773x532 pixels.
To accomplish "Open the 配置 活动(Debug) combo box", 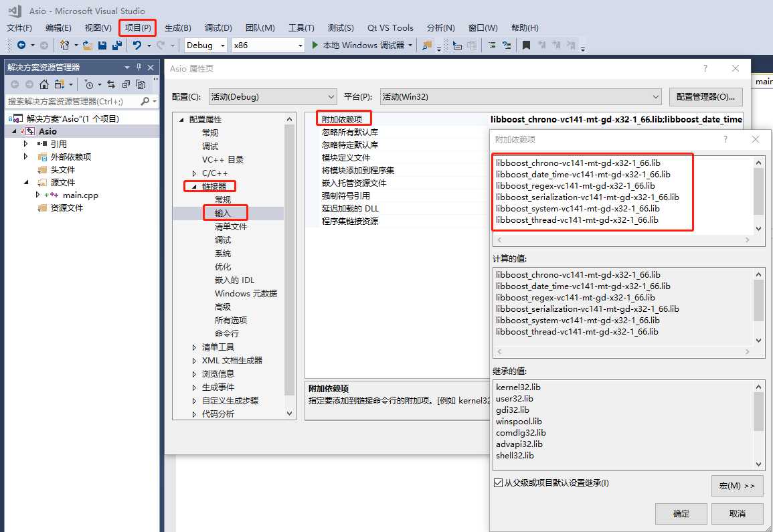I will click(x=272, y=96).
